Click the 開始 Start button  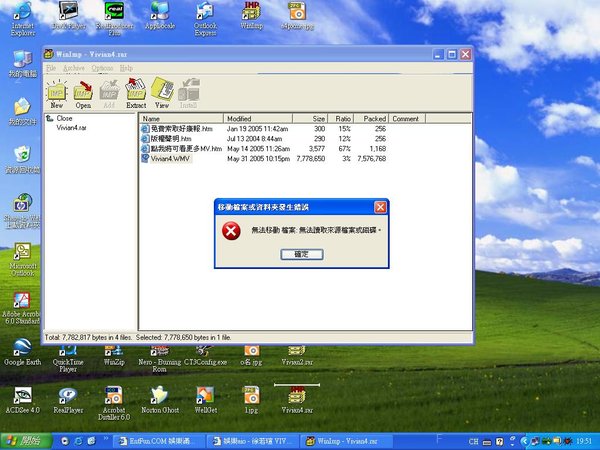click(26, 441)
